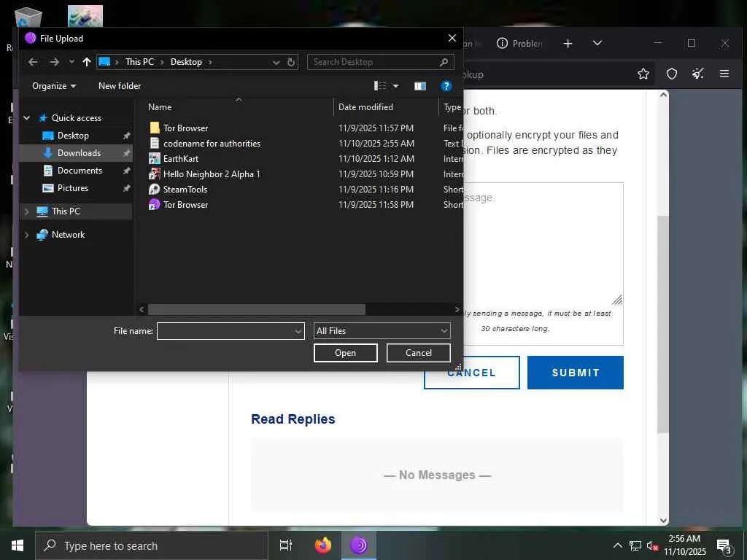Image resolution: width=747 pixels, height=560 pixels.
Task: Click Tor Browser taskbar icon
Action: (x=359, y=545)
